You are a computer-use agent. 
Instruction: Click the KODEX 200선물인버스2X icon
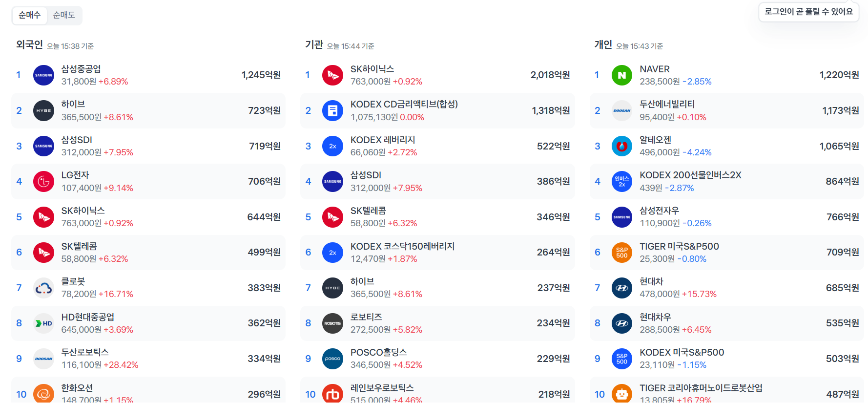tap(621, 182)
